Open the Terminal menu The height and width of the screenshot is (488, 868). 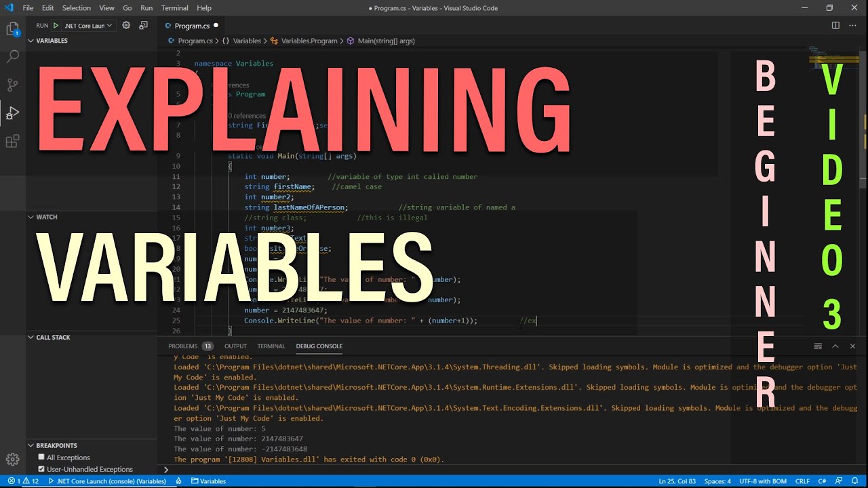175,8
